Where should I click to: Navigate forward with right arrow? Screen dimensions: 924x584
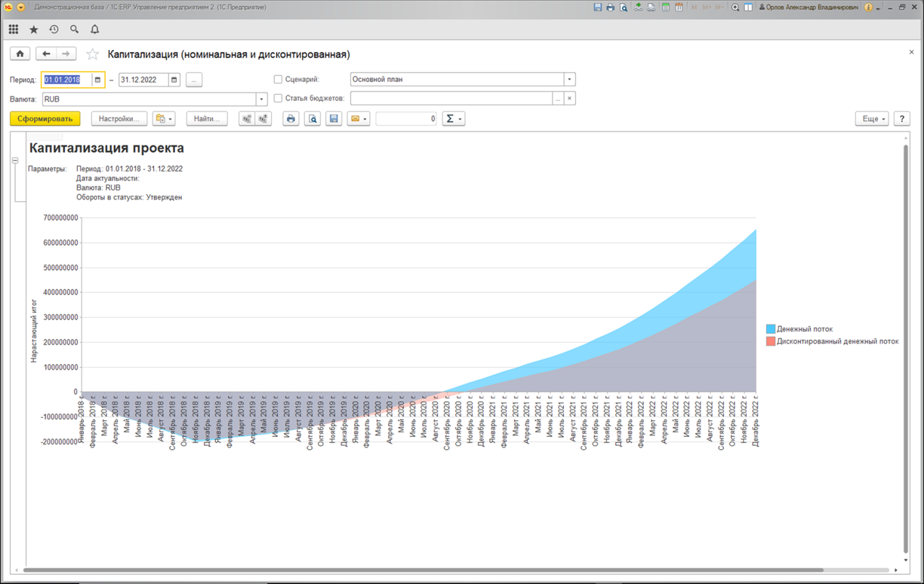point(66,54)
